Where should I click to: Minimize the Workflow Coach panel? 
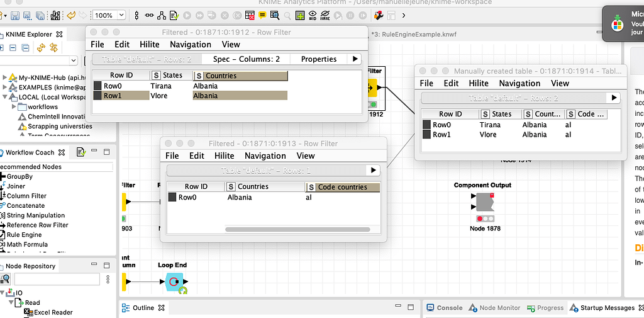pos(94,151)
